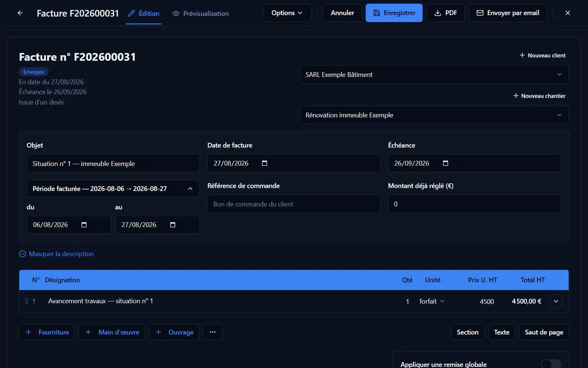This screenshot has height=368, width=588.
Task: Open calendar picker for Échéance date
Action: (x=445, y=163)
